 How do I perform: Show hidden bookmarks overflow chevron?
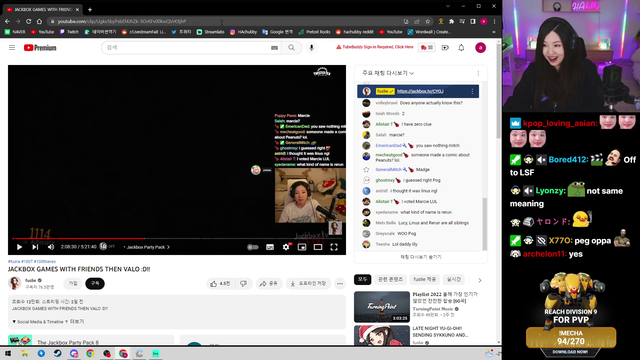tap(494, 32)
